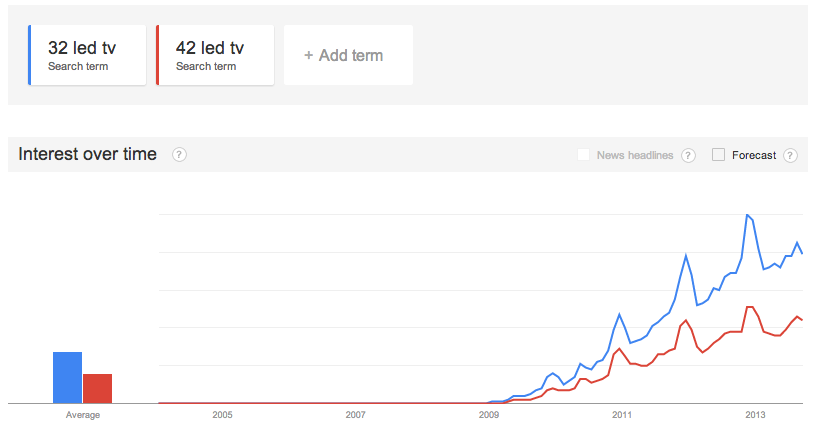Click help icon beside Interest over time
This screenshot has width=817, height=429.
pos(179,155)
